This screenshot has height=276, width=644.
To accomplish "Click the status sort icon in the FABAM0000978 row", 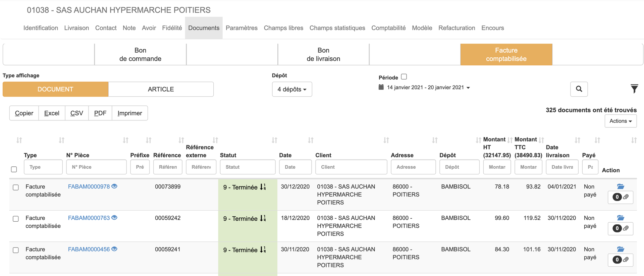I will 263,187.
